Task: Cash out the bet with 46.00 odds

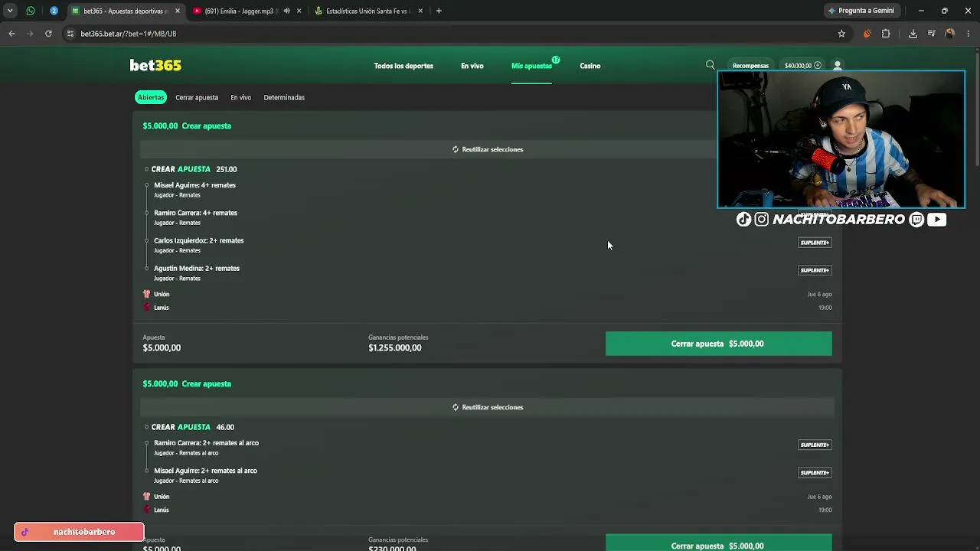Action: [x=718, y=543]
